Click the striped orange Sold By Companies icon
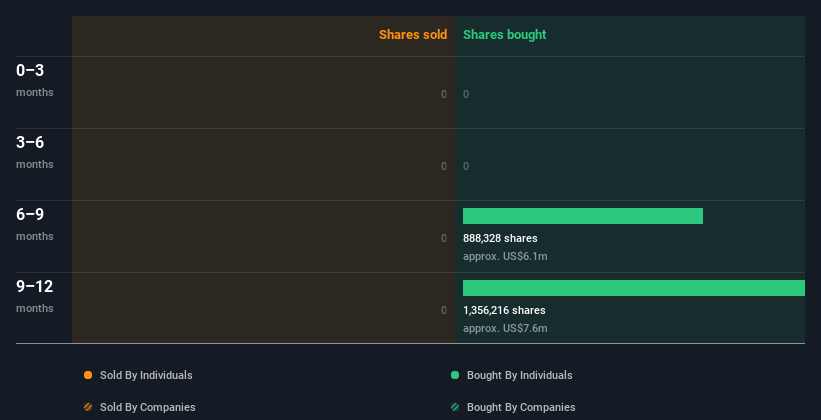Image resolution: width=821 pixels, height=420 pixels. tap(88, 407)
